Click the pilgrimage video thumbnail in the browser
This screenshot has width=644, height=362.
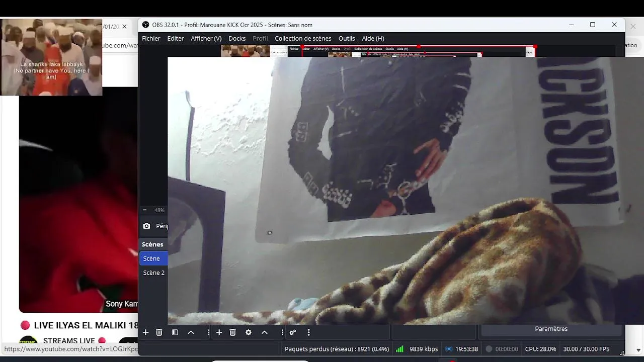tap(51, 57)
